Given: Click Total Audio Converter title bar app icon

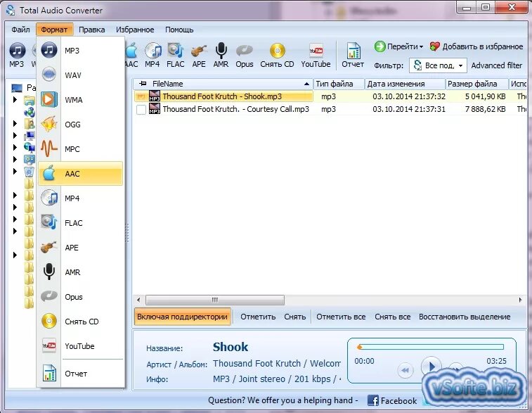Looking at the screenshot, I should click(x=11, y=10).
